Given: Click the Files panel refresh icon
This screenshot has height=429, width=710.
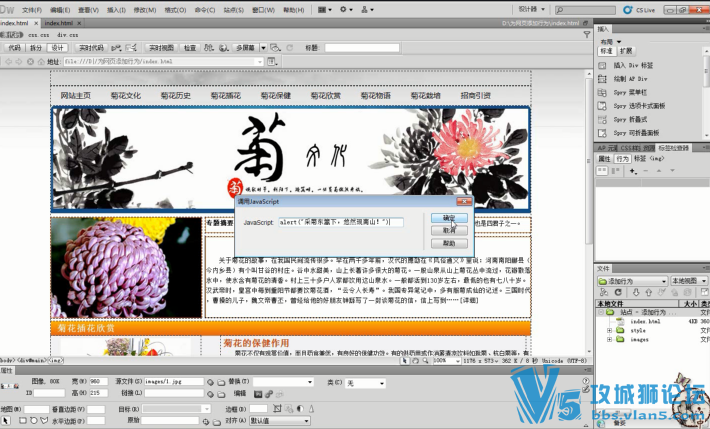Looking at the screenshot, I should pyautogui.click(x=618, y=293).
